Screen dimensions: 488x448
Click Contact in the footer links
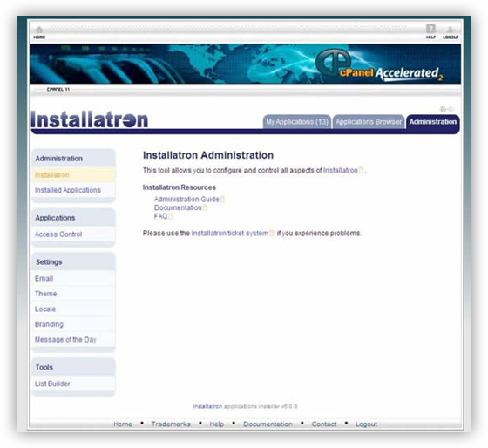coord(324,424)
